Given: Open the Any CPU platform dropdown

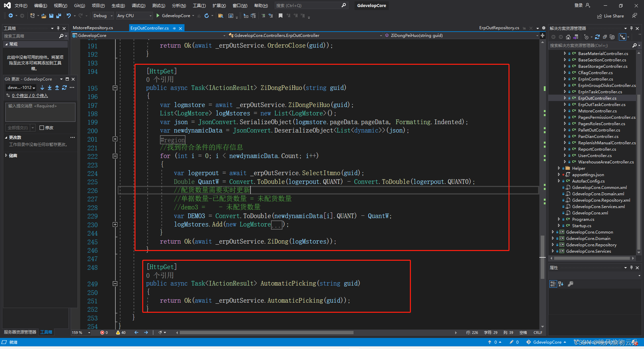Looking at the screenshot, I should [x=134, y=16].
